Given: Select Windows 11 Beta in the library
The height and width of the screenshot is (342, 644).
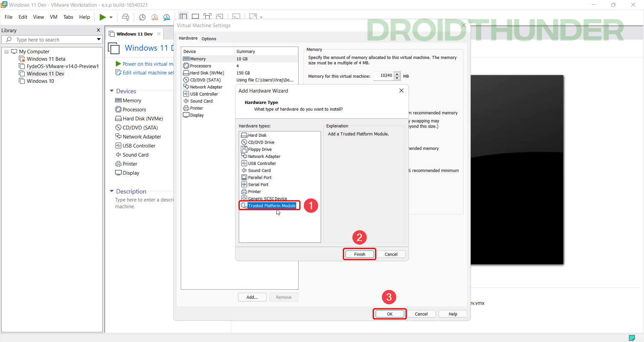Looking at the screenshot, I should tap(46, 59).
